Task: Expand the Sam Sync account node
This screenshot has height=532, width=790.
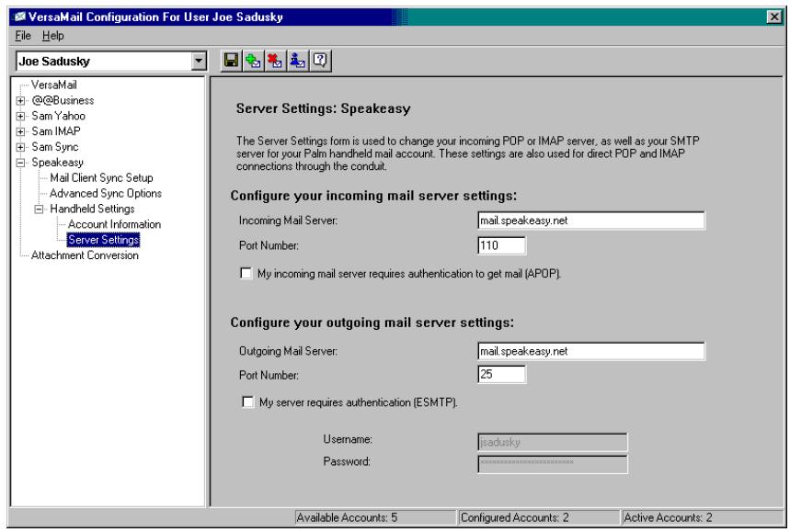Action: (20, 147)
